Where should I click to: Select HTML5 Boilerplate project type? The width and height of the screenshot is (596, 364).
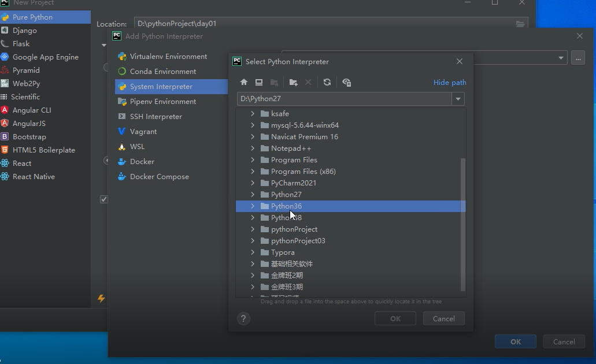click(x=45, y=150)
